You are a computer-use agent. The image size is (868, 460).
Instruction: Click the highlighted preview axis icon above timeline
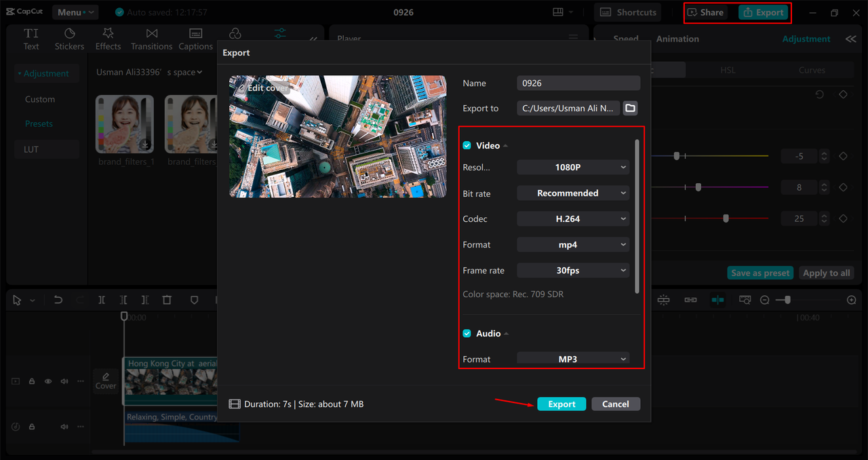[717, 300]
